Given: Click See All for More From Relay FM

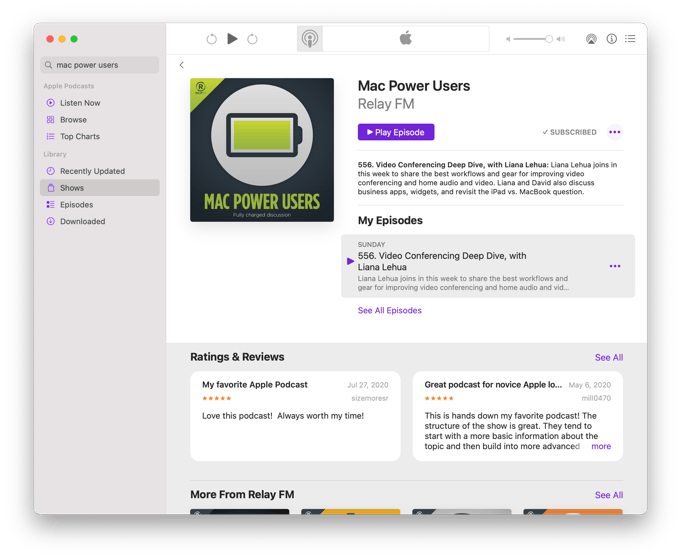Looking at the screenshot, I should pyautogui.click(x=609, y=495).
